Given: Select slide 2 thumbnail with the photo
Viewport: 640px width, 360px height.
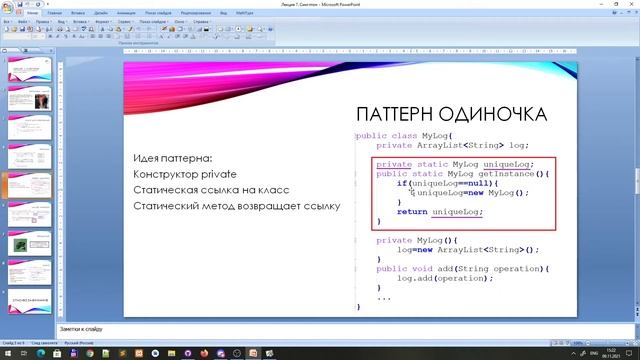Looking at the screenshot, I should [x=29, y=98].
